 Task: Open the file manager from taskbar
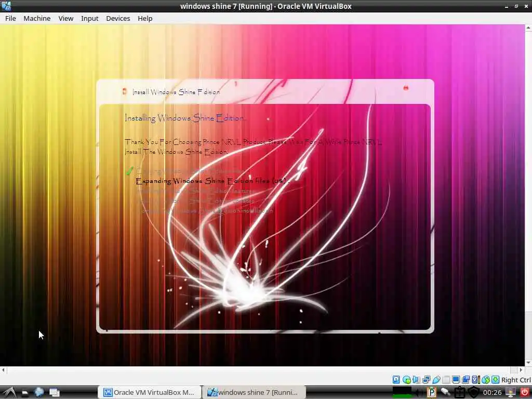25,393
